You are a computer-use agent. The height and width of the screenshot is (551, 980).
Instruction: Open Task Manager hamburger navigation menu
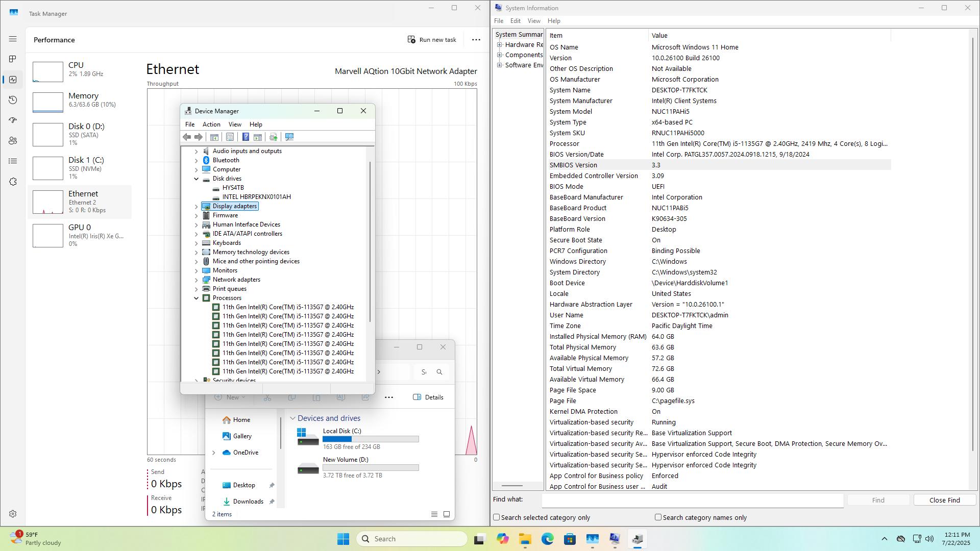point(13,39)
